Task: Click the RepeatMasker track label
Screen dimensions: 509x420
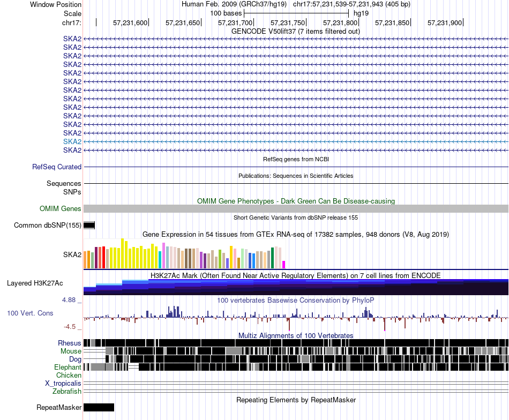Action: pyautogui.click(x=59, y=407)
